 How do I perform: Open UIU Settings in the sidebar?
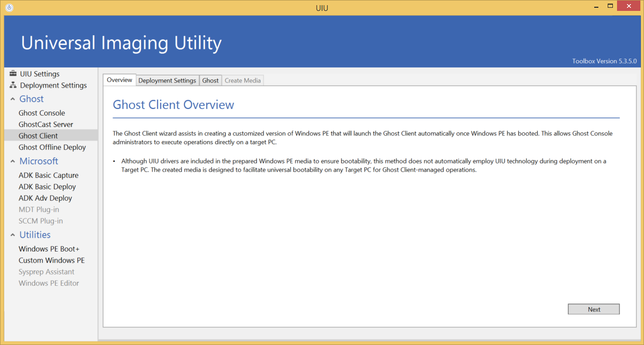tap(40, 74)
